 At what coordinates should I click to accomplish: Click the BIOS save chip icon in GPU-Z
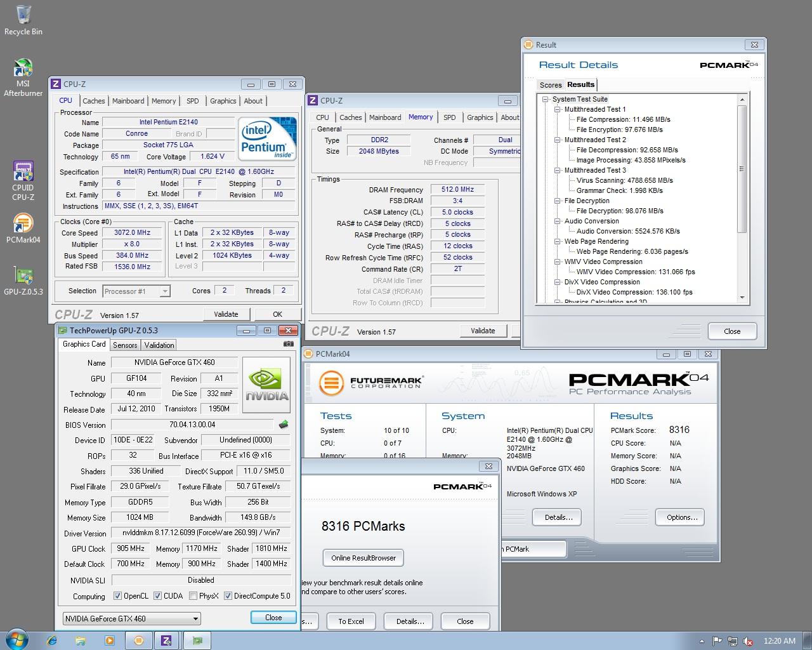coord(284,425)
